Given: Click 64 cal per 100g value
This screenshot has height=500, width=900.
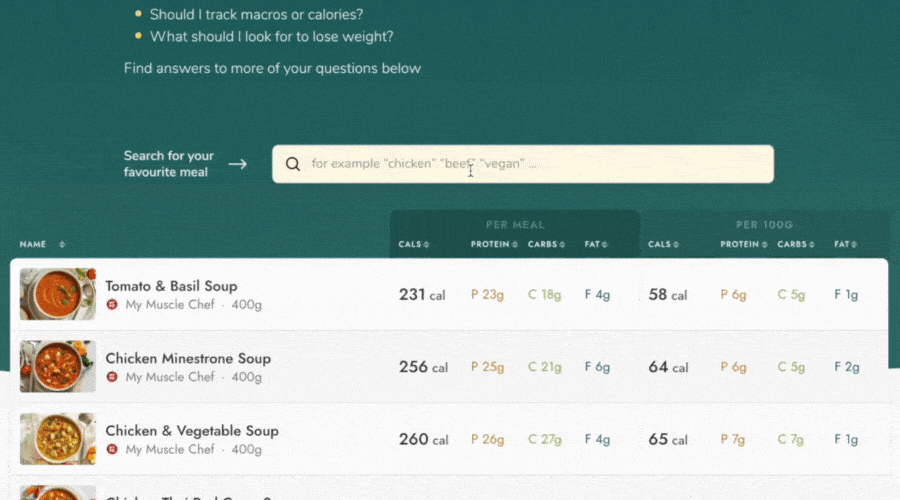Looking at the screenshot, I should coord(668,367).
